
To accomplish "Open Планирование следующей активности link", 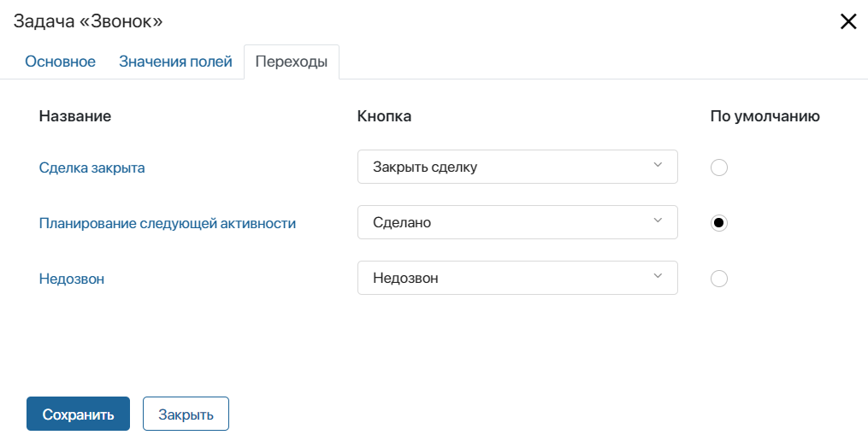I will click(x=167, y=224).
